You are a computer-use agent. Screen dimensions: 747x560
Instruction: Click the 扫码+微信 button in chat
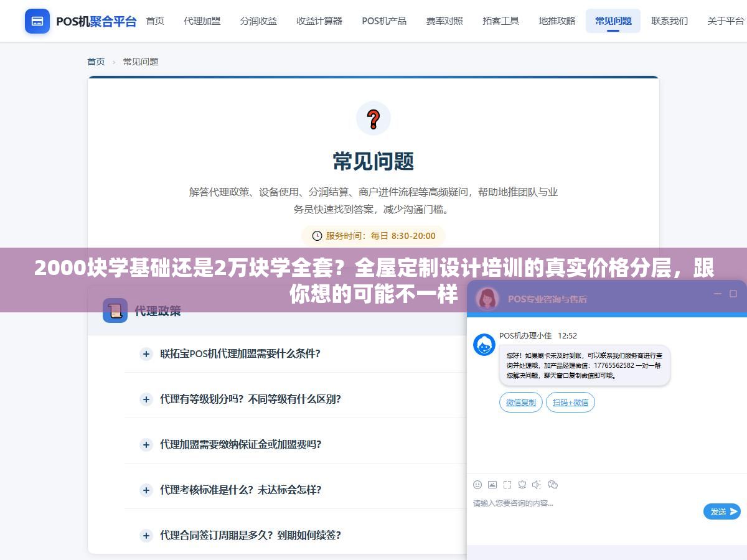click(x=570, y=403)
